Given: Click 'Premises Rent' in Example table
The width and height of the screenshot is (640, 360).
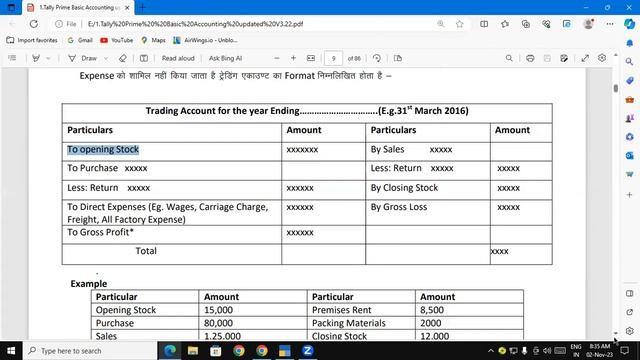Looking at the screenshot, I should pos(342,310).
